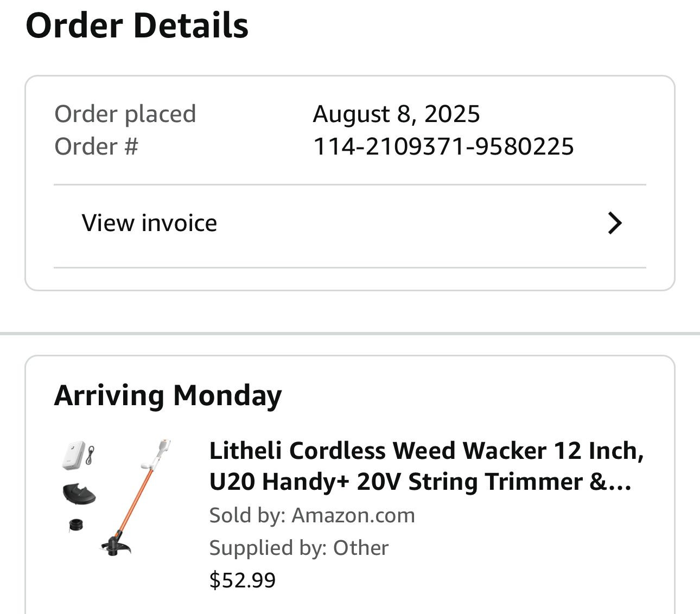Viewport: 700px width, 614px height.
Task: Click the Arriving Monday heading
Action: pyautogui.click(x=168, y=395)
